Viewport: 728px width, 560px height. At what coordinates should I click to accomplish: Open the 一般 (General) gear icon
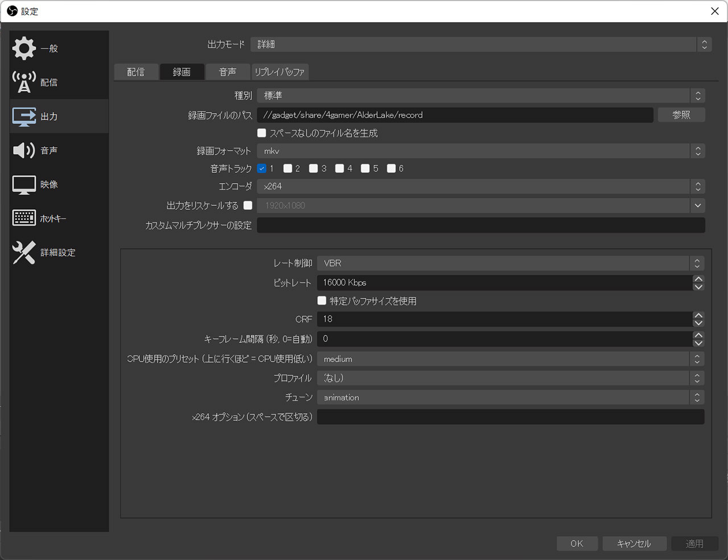coord(24,48)
